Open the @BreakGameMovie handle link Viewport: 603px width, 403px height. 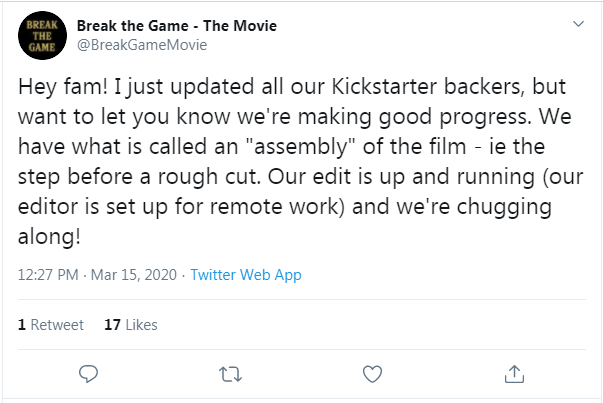point(142,45)
